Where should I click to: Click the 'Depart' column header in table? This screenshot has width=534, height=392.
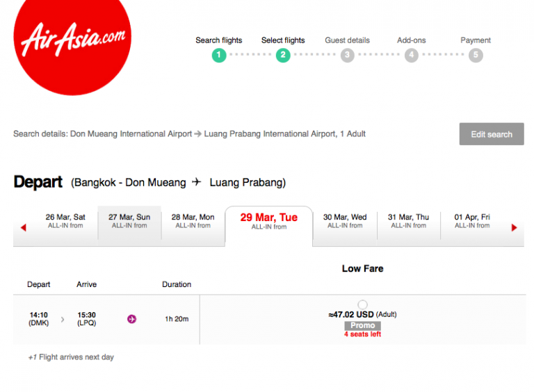pos(38,284)
